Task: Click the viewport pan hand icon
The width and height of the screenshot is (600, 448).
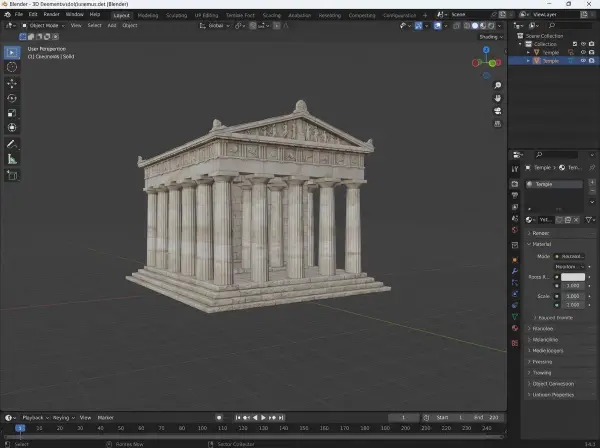Action: pos(497,98)
